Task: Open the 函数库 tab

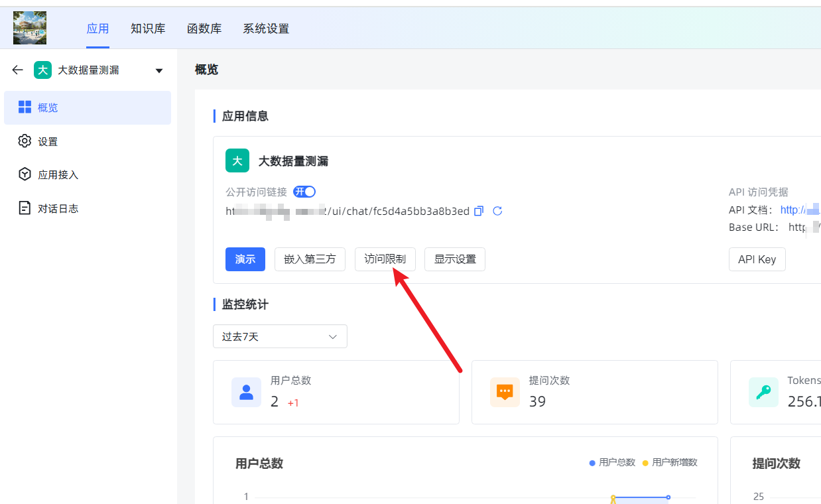Action: point(204,29)
